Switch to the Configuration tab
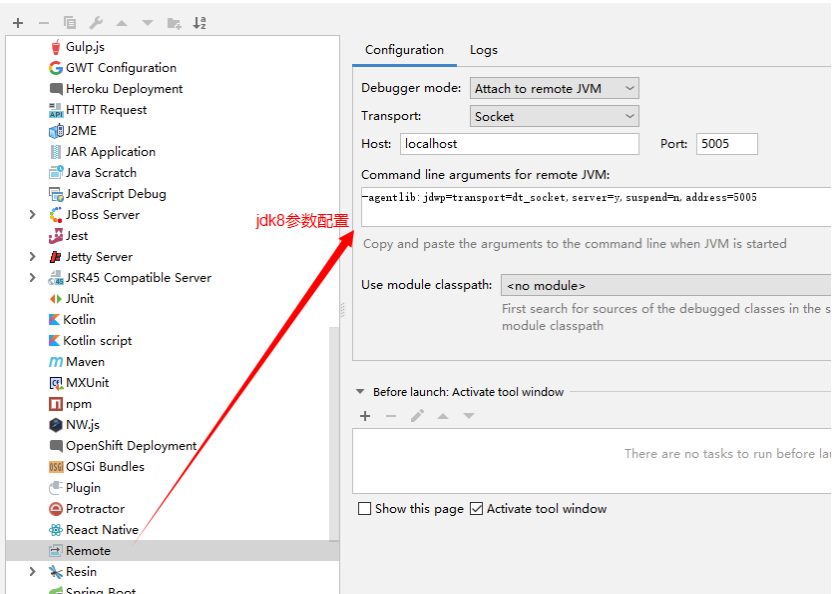The width and height of the screenshot is (832, 594). point(404,50)
